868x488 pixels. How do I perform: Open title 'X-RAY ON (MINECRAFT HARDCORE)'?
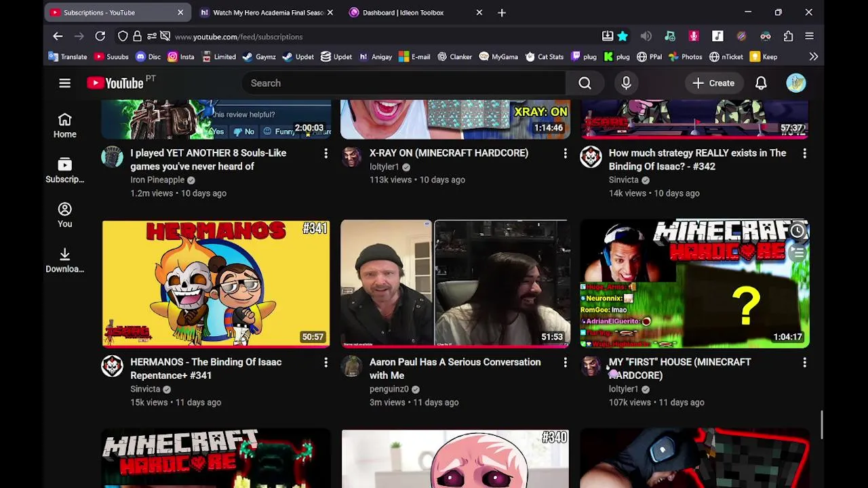(449, 153)
